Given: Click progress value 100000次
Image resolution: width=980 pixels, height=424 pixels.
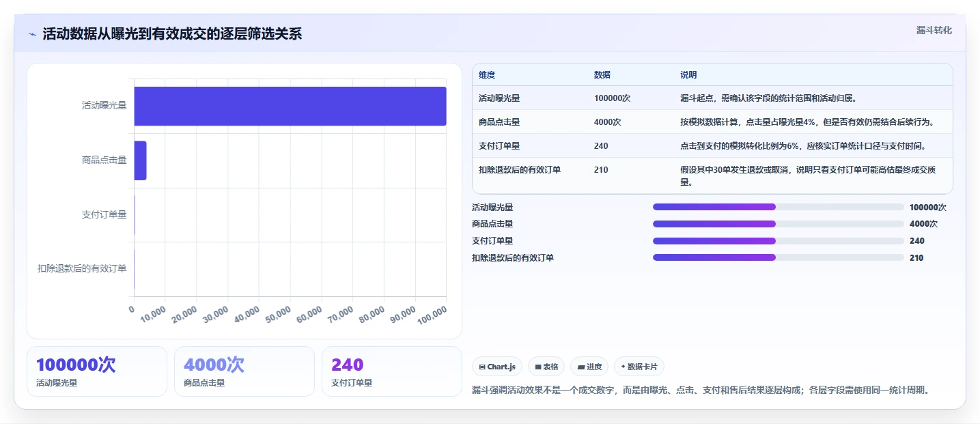Looking at the screenshot, I should tap(927, 207).
